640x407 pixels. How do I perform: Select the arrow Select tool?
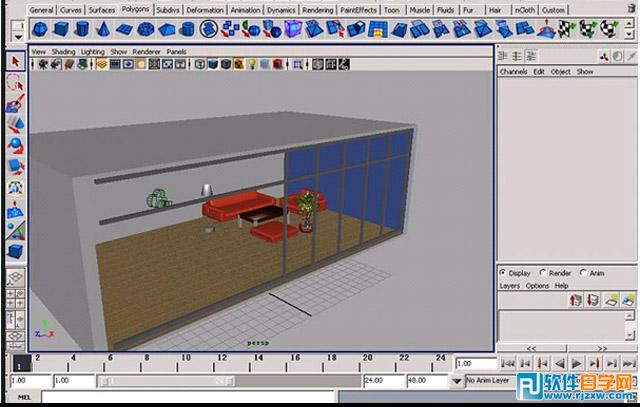(x=15, y=62)
